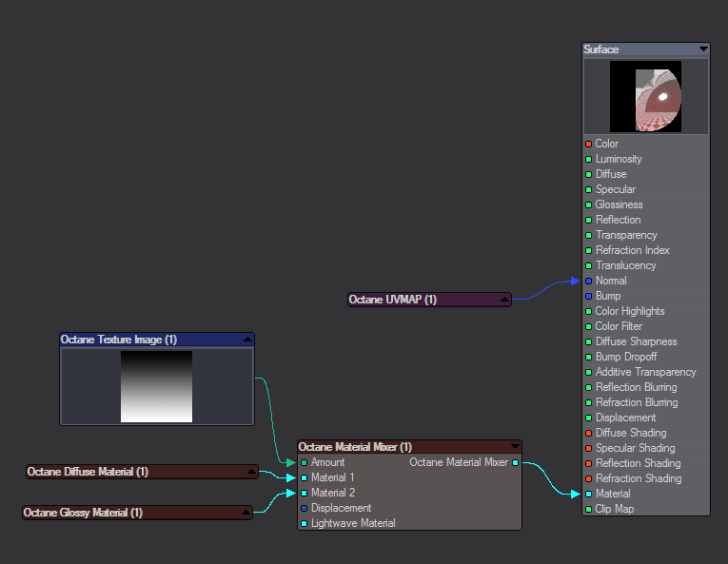Expand the Octane Glossy Material node
Screen dimensions: 728x564
pyautogui.click(x=246, y=513)
